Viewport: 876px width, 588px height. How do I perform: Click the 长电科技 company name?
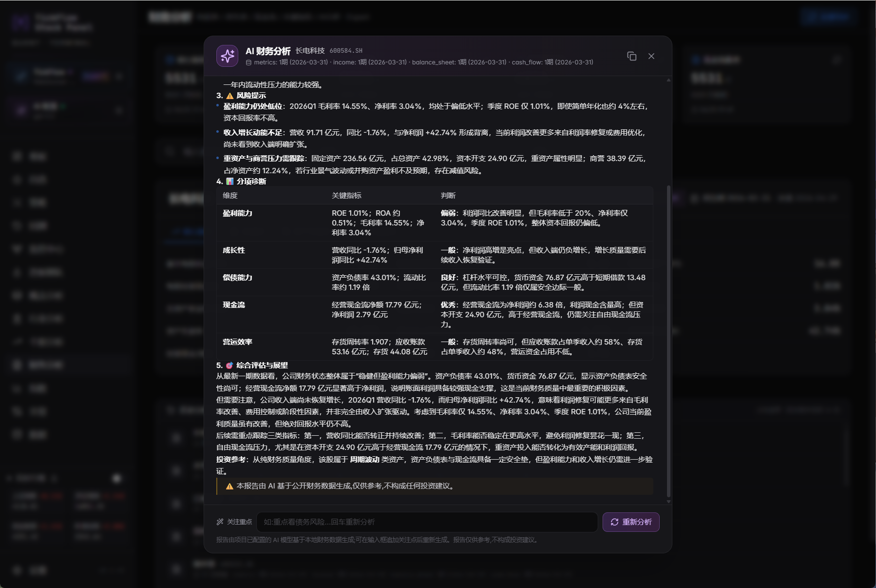tap(310, 51)
